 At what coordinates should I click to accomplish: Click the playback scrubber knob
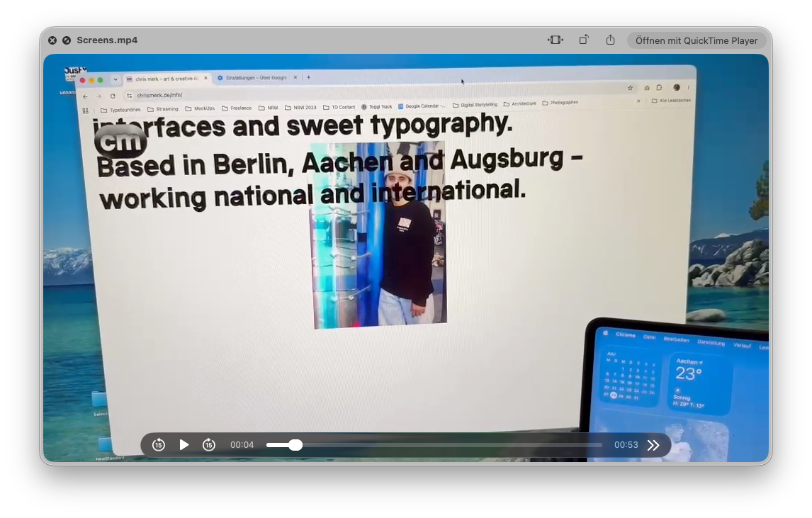coord(295,445)
